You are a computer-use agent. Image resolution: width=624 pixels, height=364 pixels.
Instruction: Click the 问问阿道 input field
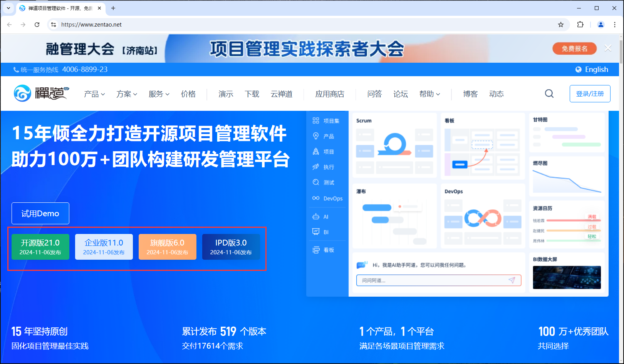439,280
